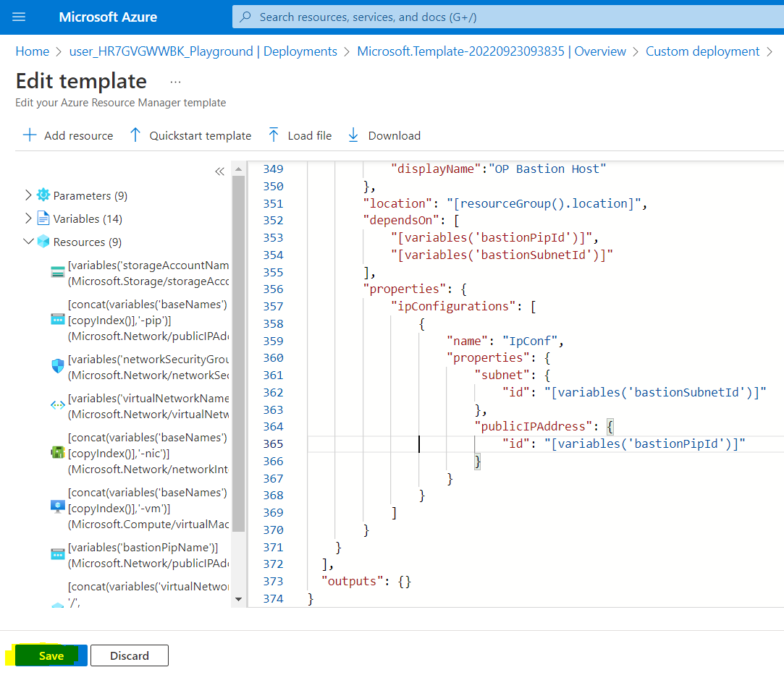Go to Home breadcrumb

tap(33, 51)
